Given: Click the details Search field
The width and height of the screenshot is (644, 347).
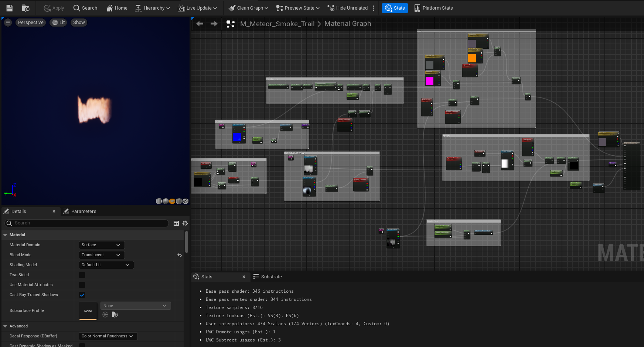Looking at the screenshot, I should point(87,223).
